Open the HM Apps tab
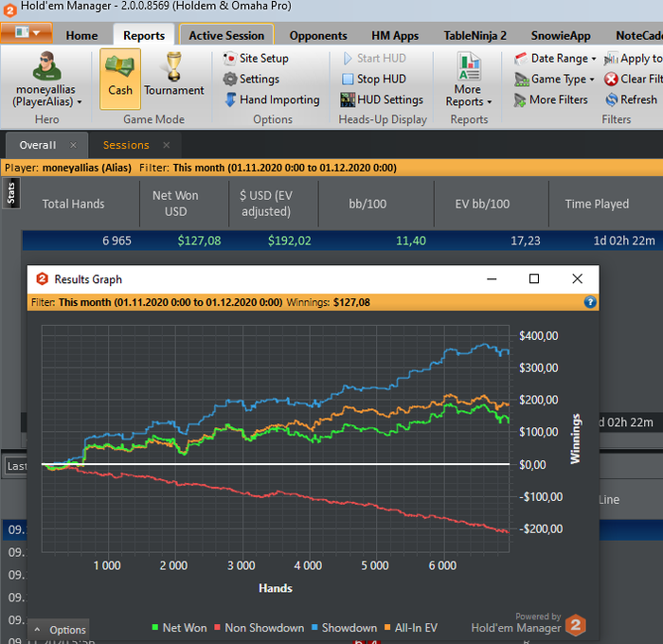Viewport: 663px width, 644px height. point(395,36)
